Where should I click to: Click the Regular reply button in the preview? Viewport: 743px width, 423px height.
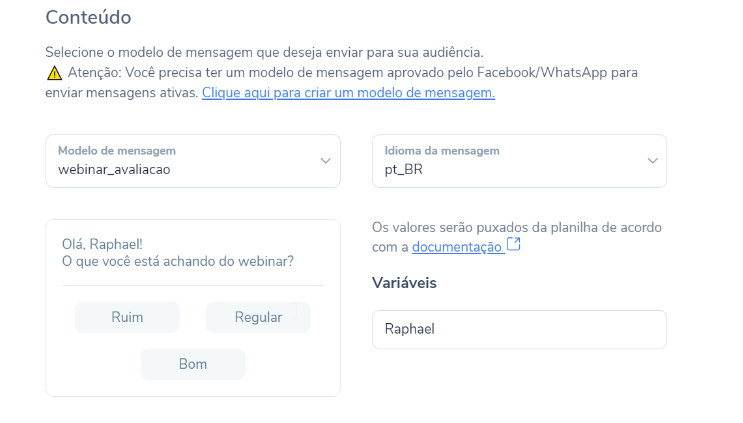click(258, 317)
